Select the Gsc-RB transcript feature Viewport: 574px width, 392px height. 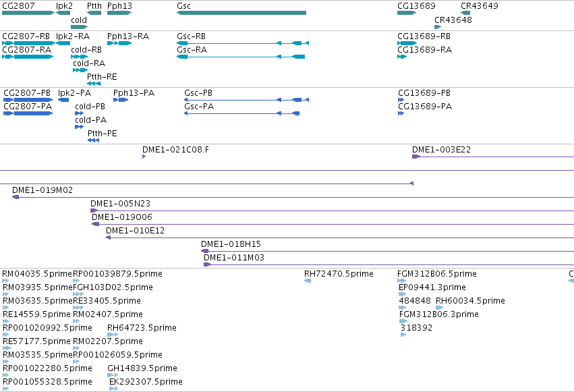pyautogui.click(x=243, y=43)
